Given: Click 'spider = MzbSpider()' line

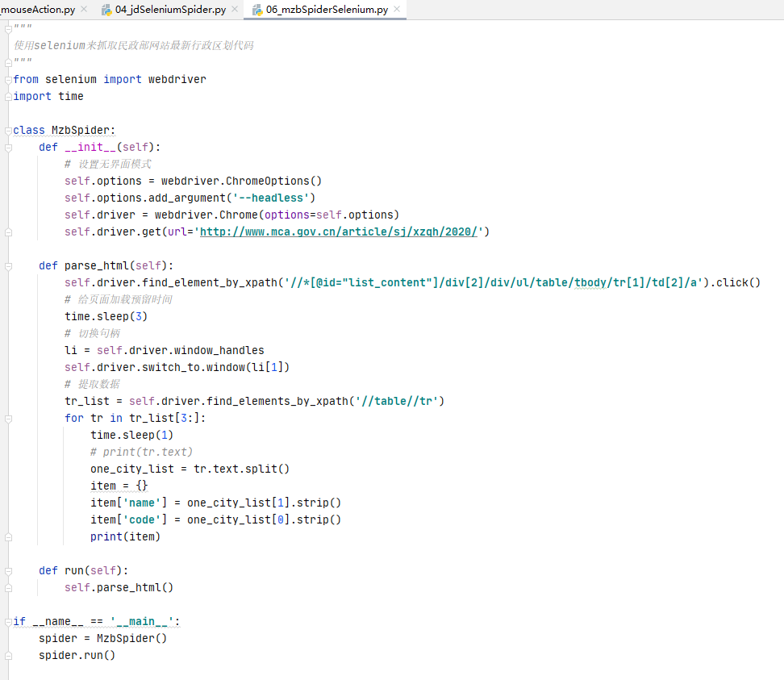Looking at the screenshot, I should tap(103, 639).
